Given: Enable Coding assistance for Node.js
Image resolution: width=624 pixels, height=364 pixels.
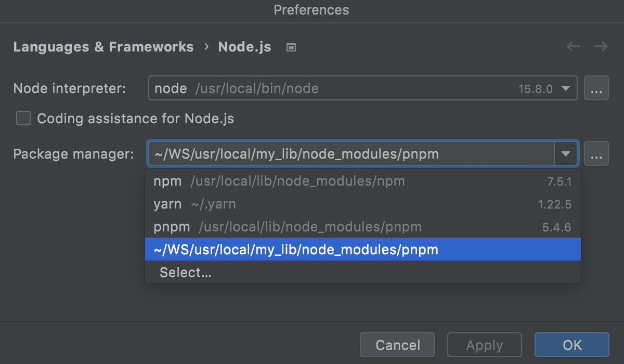Looking at the screenshot, I should (x=23, y=119).
